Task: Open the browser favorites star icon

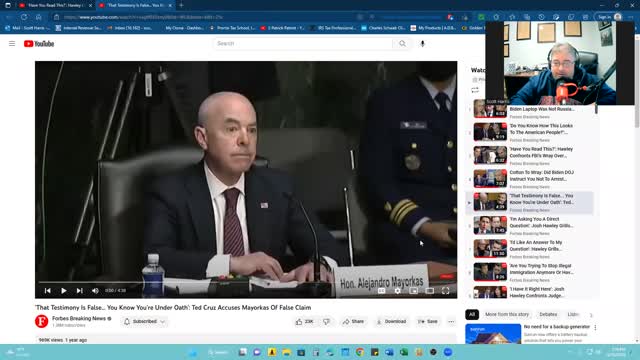Action: [x=512, y=17]
